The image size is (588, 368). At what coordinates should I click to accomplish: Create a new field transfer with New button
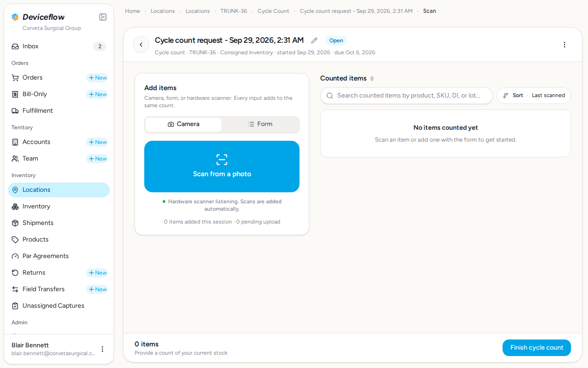pyautogui.click(x=97, y=289)
